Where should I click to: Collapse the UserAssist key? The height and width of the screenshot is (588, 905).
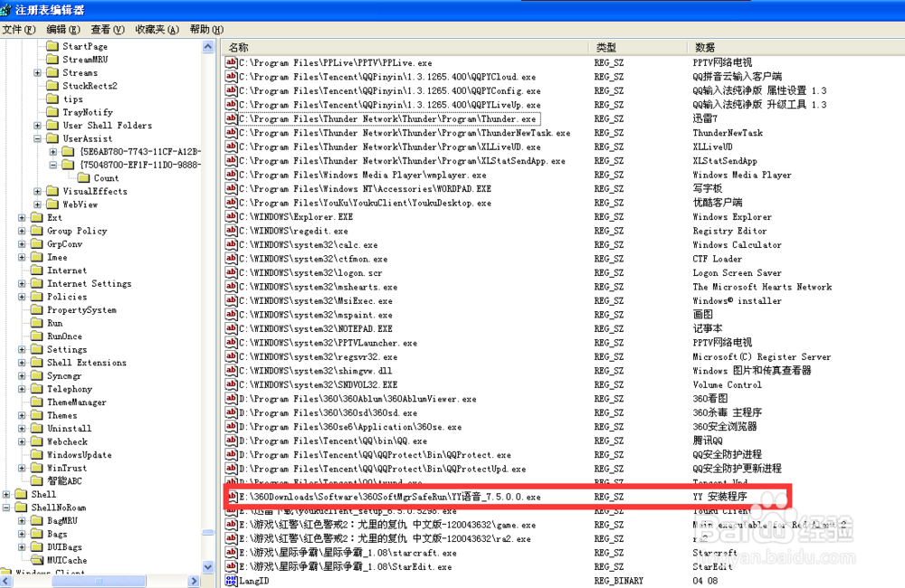tap(37, 138)
